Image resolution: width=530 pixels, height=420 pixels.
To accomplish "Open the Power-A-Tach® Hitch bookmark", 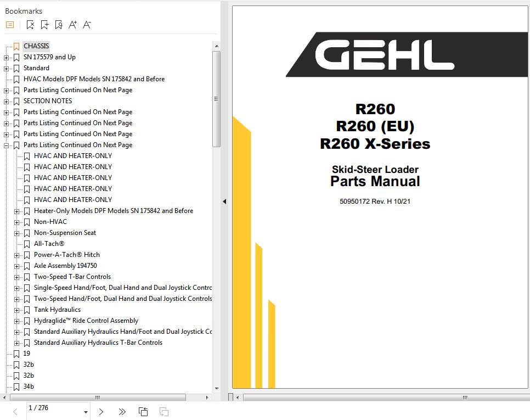I will (67, 255).
